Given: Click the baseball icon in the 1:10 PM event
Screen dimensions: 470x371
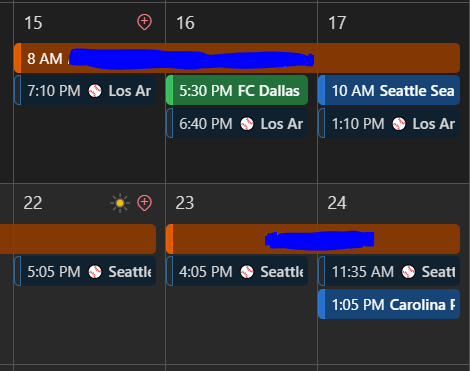Looking at the screenshot, I should click(x=399, y=124).
